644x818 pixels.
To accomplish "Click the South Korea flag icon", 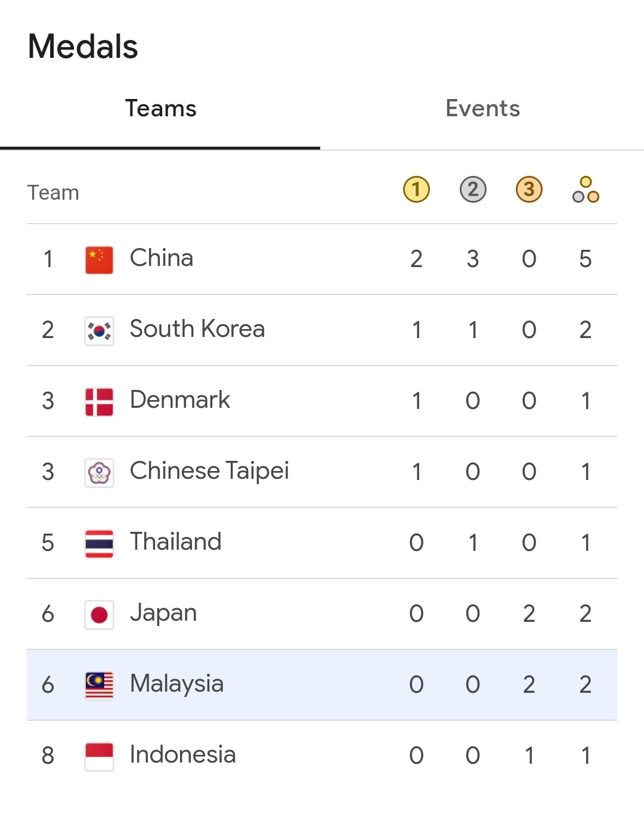I will [x=99, y=330].
